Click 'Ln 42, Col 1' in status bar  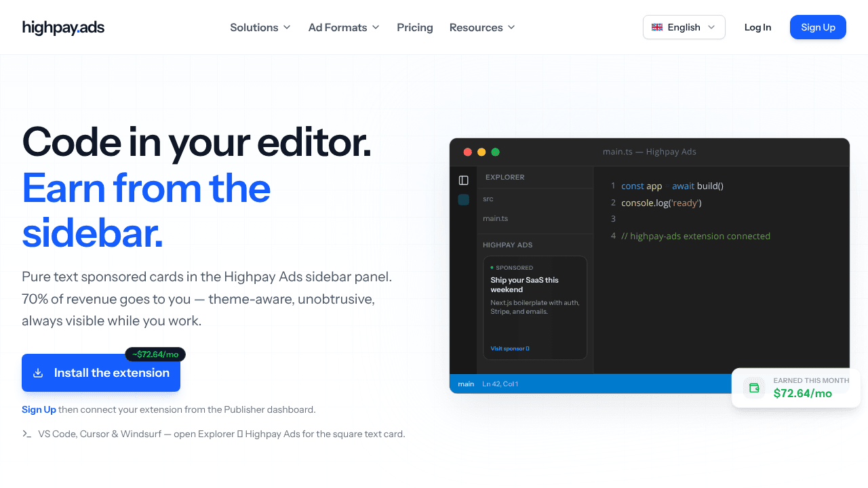tap(500, 384)
